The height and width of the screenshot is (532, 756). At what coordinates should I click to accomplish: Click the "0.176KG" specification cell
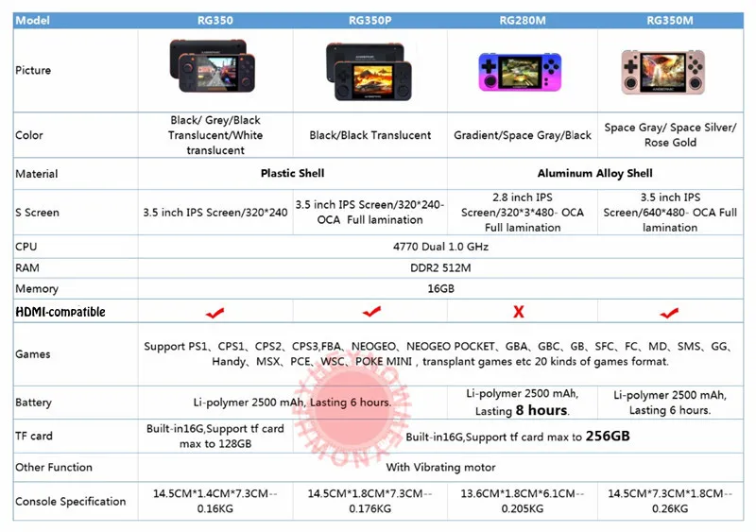[369, 501]
